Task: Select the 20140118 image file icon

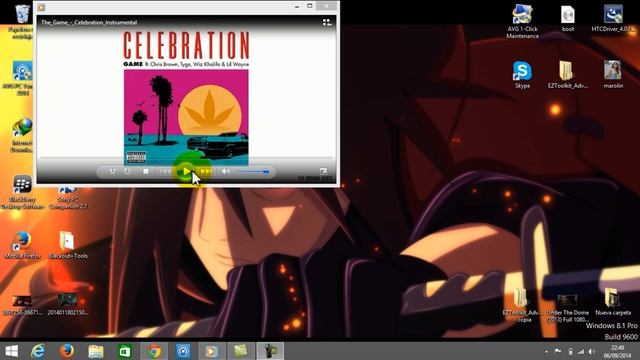Action: [68, 304]
